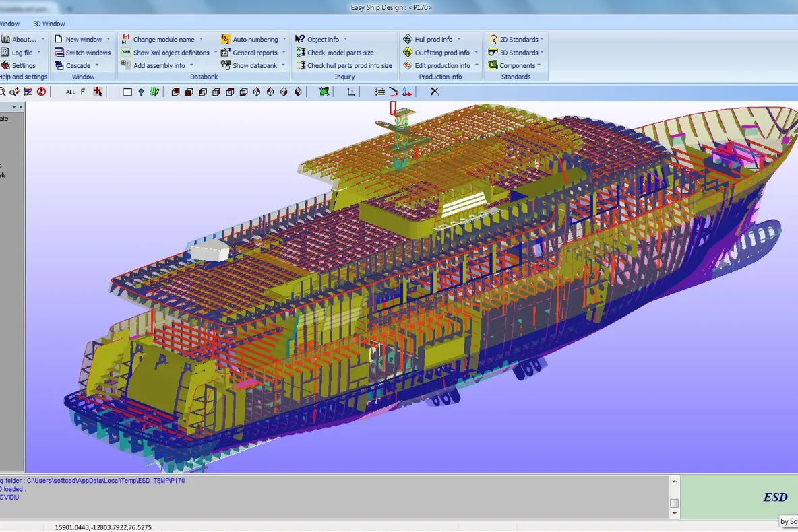Open the Cascade dropdown arrow
798x532 pixels.
pos(96,65)
